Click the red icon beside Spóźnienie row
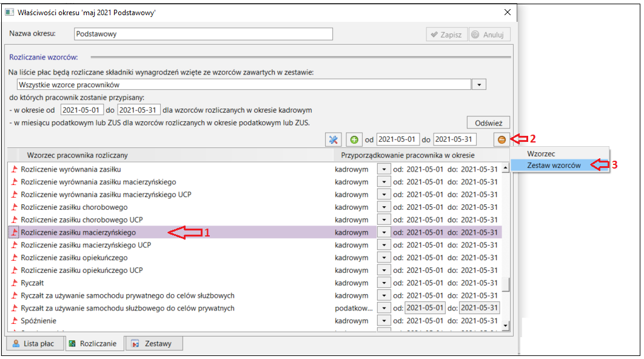Viewport: 644px width, 359px height. (x=15, y=321)
